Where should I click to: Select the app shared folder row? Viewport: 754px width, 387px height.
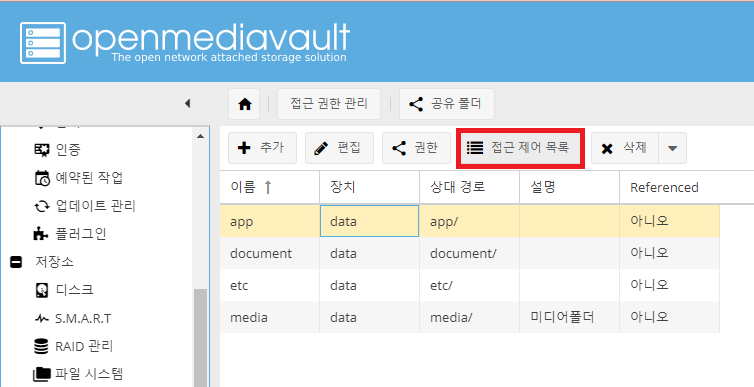(469, 221)
